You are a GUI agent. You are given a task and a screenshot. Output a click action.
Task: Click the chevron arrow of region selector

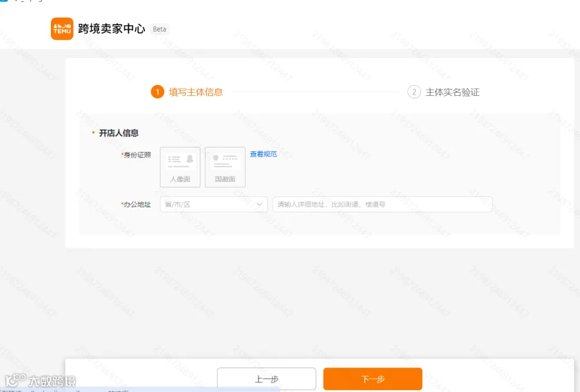click(x=260, y=204)
